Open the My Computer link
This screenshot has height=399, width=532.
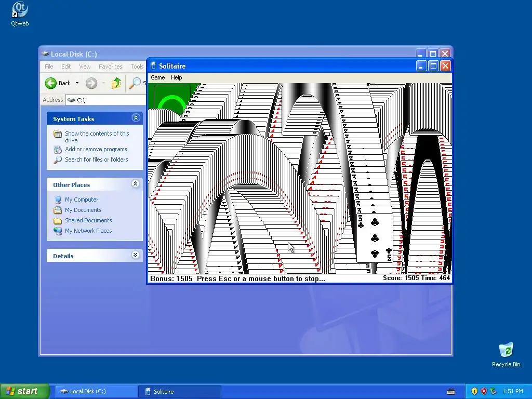click(x=82, y=199)
